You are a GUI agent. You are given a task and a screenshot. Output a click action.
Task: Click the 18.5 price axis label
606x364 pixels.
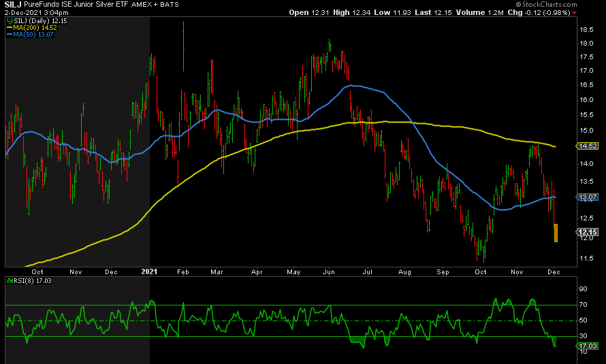(x=586, y=30)
